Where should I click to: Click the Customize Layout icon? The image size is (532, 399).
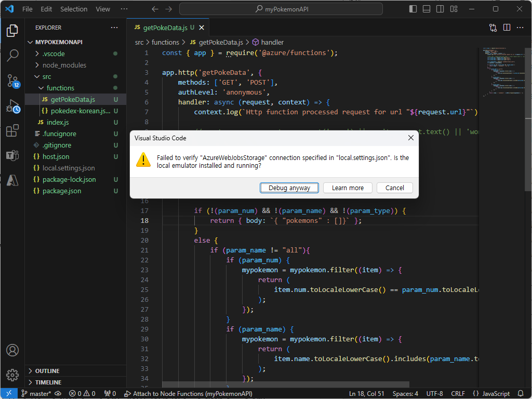click(x=454, y=9)
